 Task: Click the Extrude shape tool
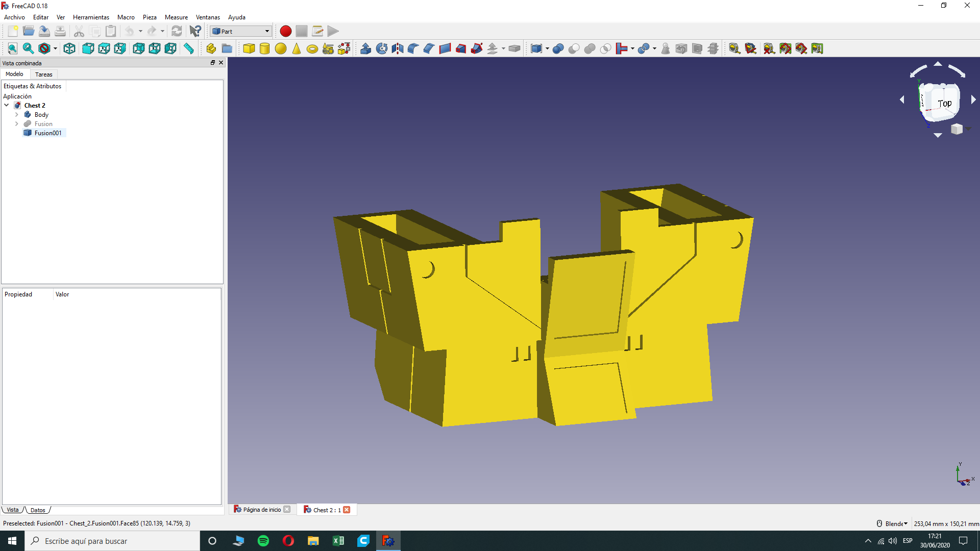[365, 49]
